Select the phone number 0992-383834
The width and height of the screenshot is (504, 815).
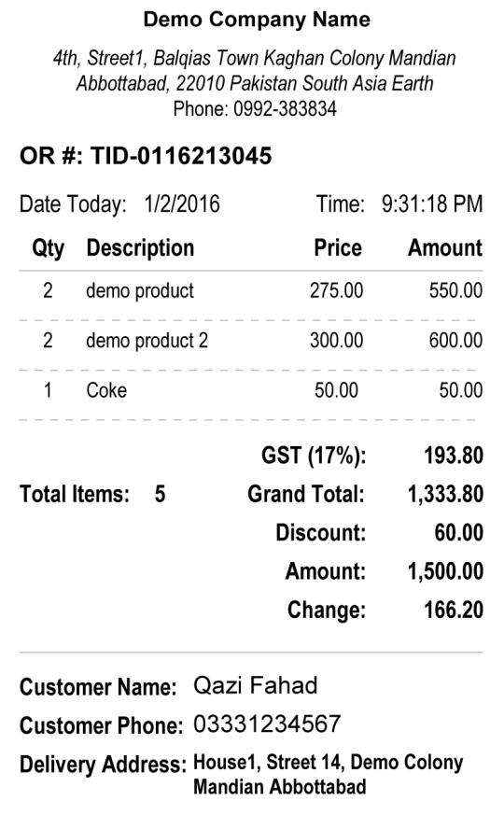[x=285, y=108]
